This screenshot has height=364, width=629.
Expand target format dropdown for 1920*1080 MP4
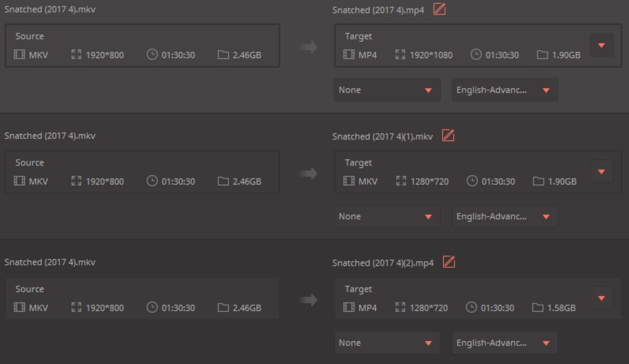click(x=602, y=45)
